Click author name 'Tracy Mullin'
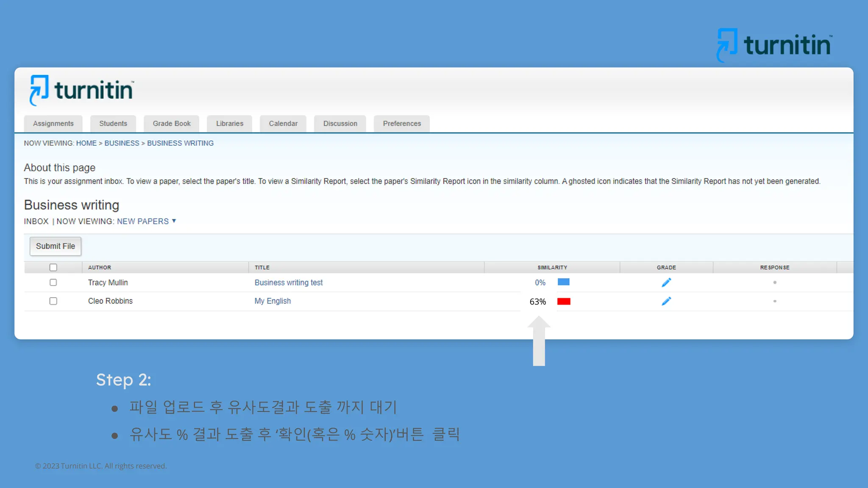868x488 pixels. coord(108,283)
